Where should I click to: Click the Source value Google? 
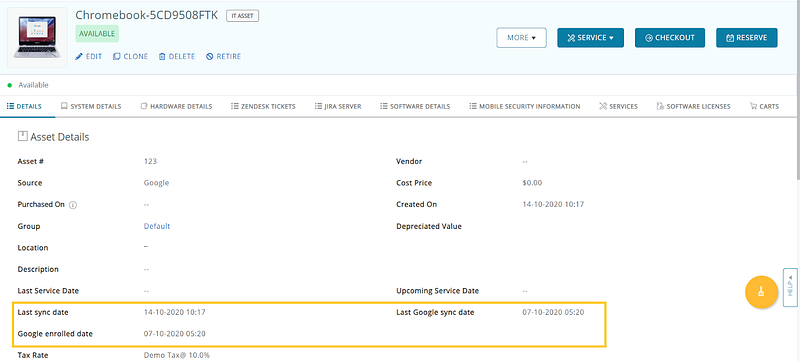[x=156, y=183]
